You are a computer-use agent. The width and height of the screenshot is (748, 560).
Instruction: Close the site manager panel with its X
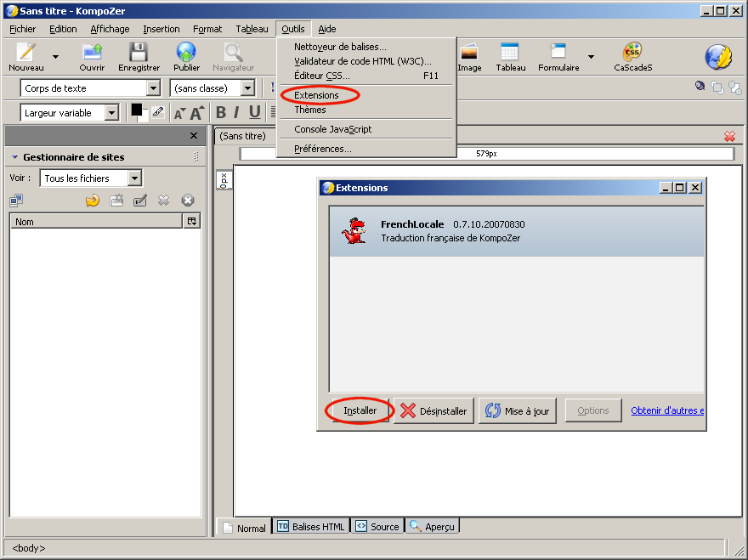194,135
